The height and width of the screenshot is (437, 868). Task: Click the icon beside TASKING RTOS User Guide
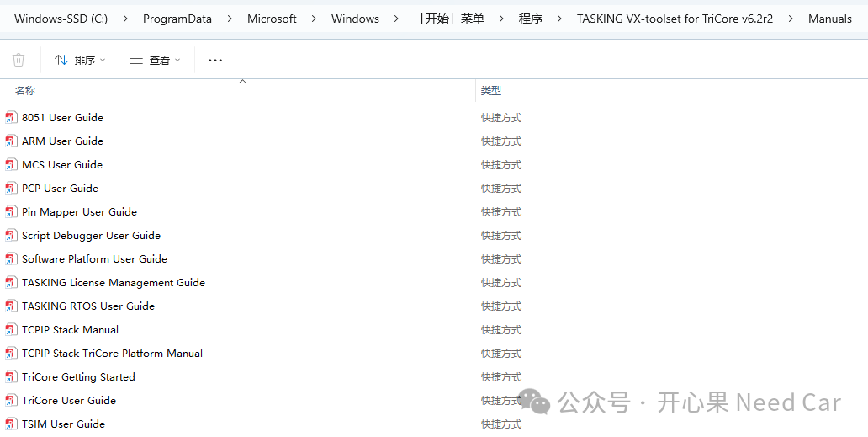(x=11, y=306)
